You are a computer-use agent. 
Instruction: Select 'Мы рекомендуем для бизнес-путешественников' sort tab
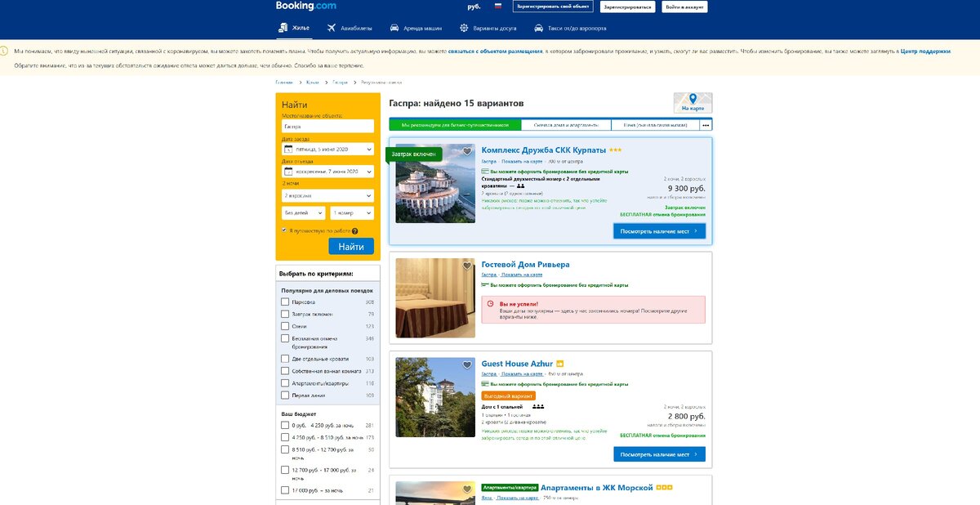tap(455, 125)
